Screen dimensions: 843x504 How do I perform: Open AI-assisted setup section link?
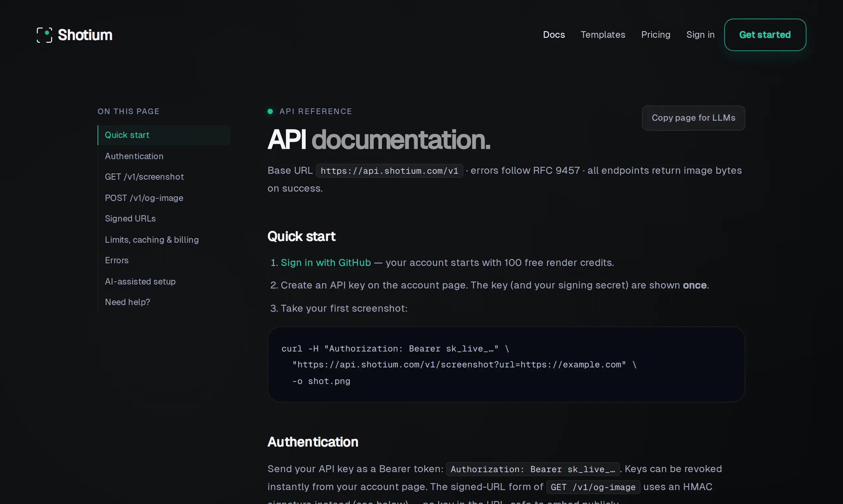[164, 282]
